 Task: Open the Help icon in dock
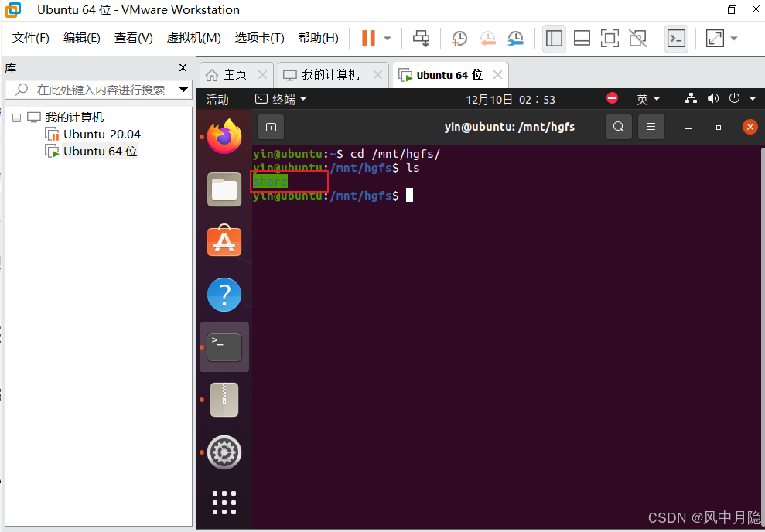pyautogui.click(x=224, y=295)
